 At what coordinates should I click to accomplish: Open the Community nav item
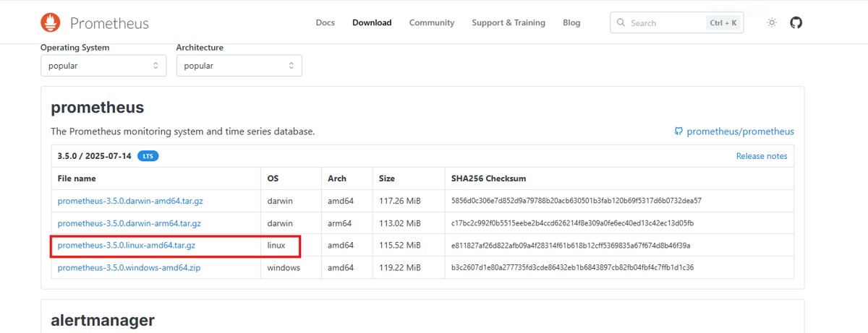pyautogui.click(x=432, y=23)
